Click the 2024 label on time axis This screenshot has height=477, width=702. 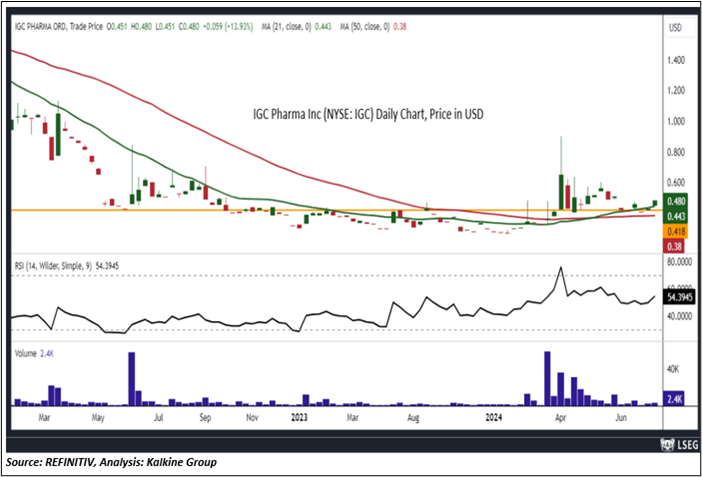coord(494,417)
